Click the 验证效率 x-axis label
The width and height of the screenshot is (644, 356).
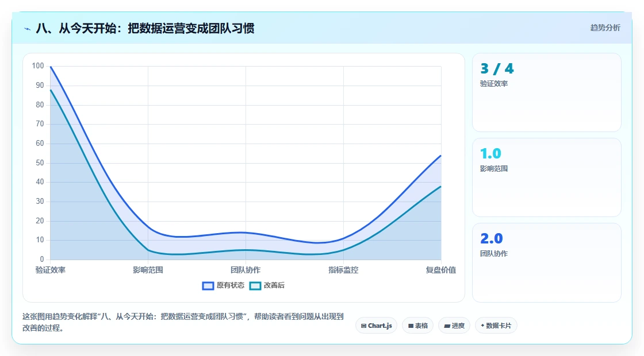(51, 270)
